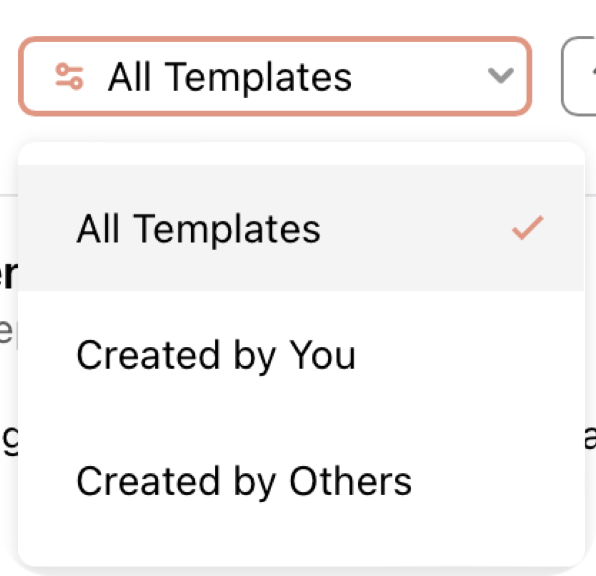
Task: Click the partially visible button beside the dropdown
Action: click(579, 76)
